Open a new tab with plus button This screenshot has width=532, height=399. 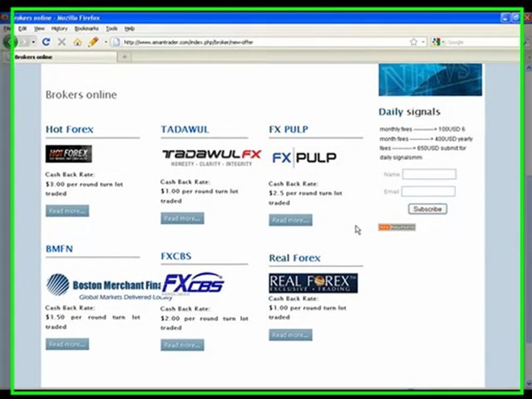[125, 57]
